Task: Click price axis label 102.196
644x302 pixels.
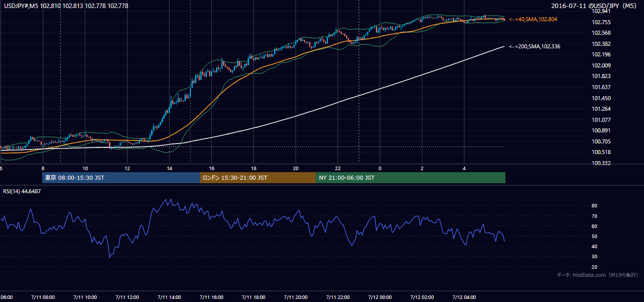Action: [x=601, y=54]
